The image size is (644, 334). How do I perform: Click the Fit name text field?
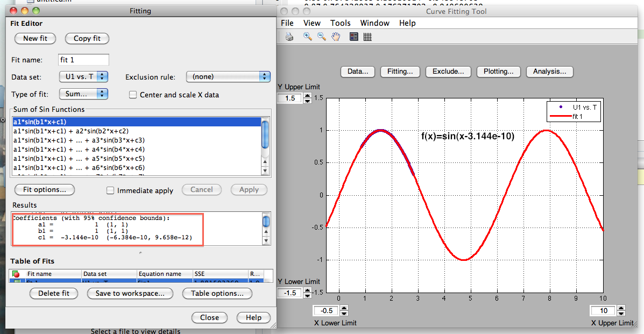(x=83, y=60)
